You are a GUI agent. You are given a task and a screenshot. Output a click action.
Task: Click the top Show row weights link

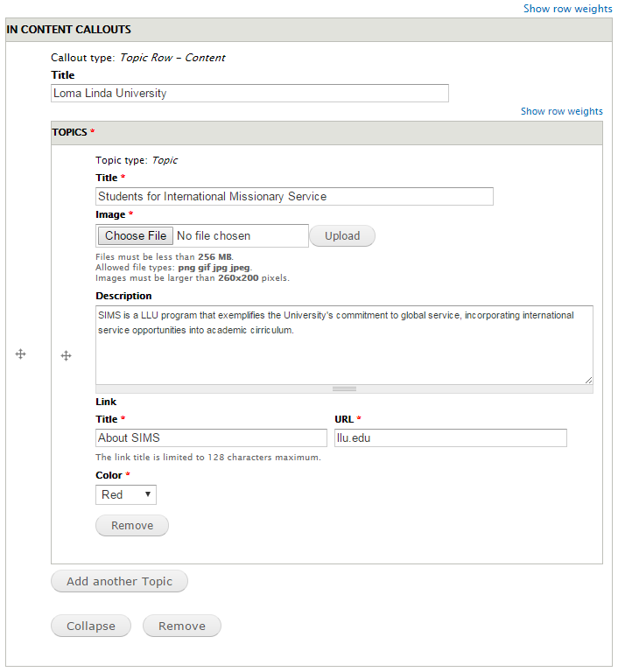tap(568, 9)
